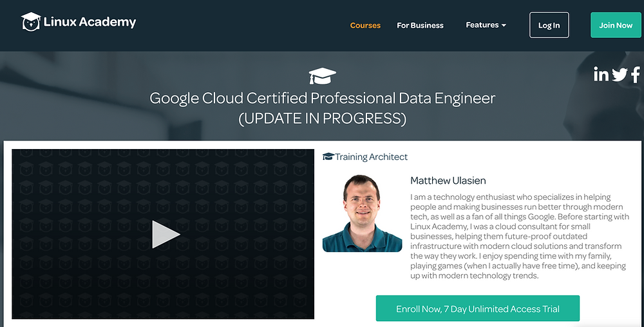This screenshot has width=644, height=327.
Task: Click the Log In button
Action: 549,25
